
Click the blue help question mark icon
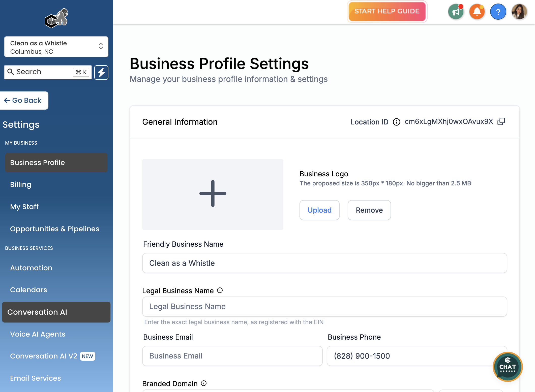tap(498, 12)
